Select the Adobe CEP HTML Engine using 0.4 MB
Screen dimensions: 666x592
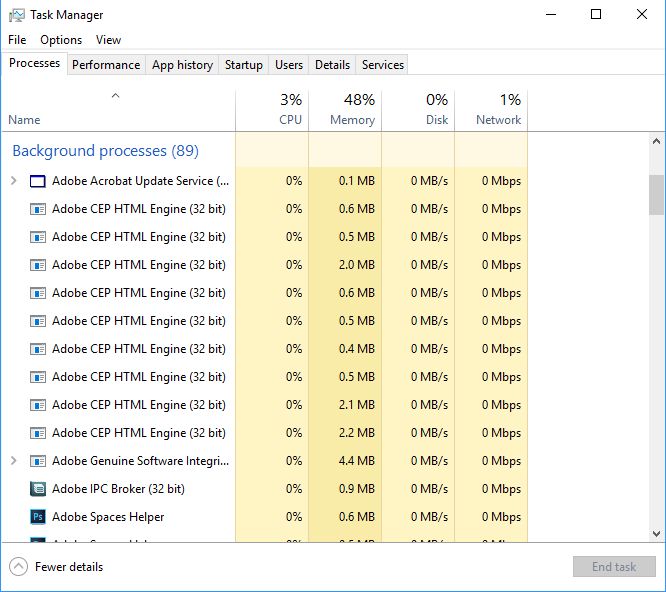click(265, 349)
